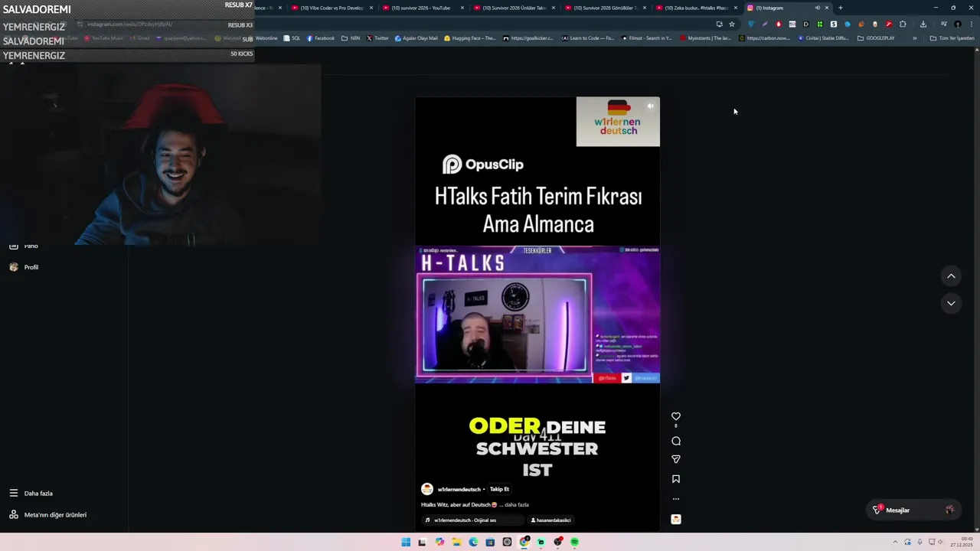Open File Explorer from taskbar
980x551 pixels.
(x=456, y=542)
